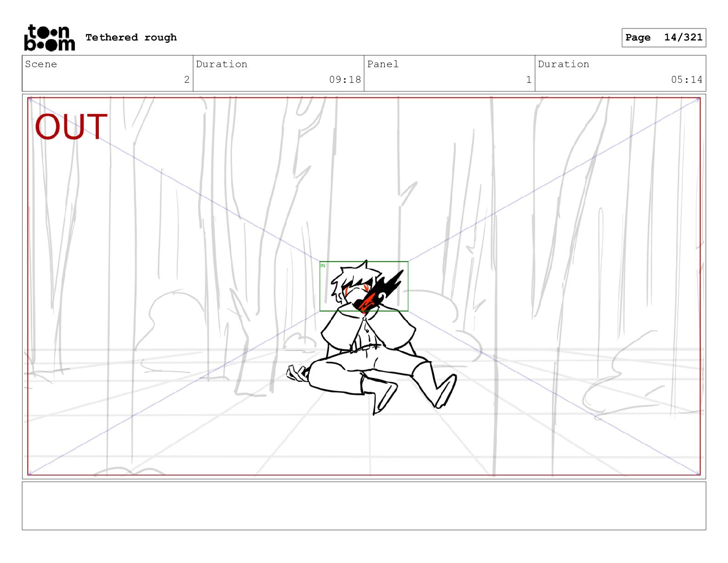Click the 'Duration' label beside Panel
728x563 pixels.
click(563, 64)
